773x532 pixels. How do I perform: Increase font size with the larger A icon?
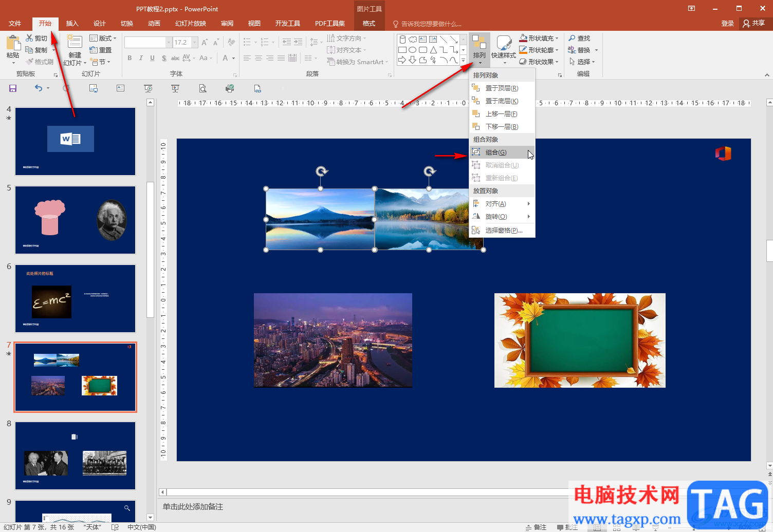click(x=205, y=42)
